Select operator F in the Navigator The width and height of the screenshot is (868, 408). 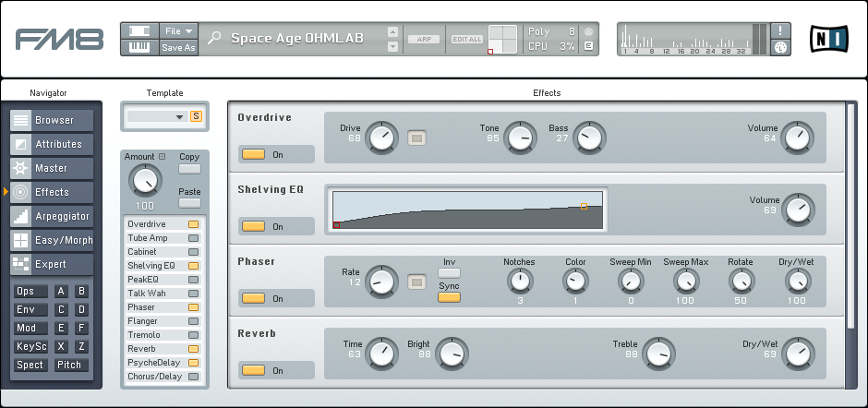81,328
